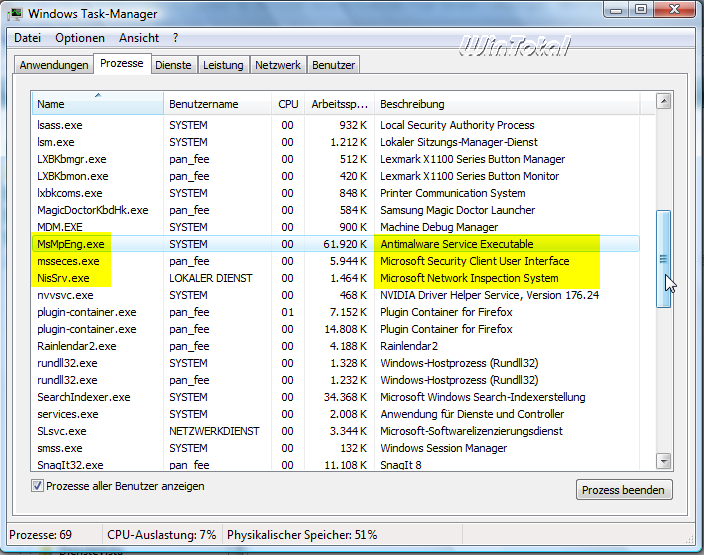Click the Task-Manager title bar icon
The height and width of the screenshot is (555, 704).
pyautogui.click(x=16, y=13)
